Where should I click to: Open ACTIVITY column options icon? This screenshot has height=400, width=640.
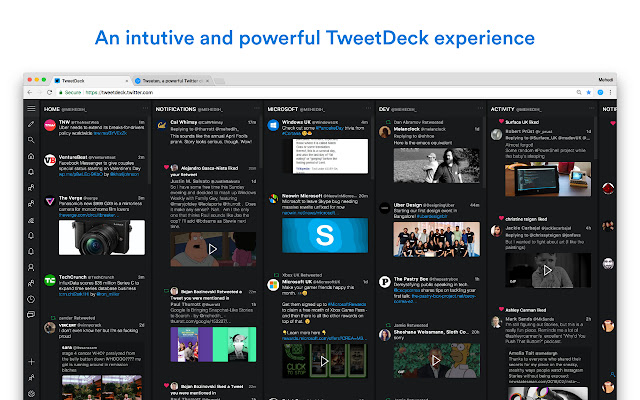591,108
